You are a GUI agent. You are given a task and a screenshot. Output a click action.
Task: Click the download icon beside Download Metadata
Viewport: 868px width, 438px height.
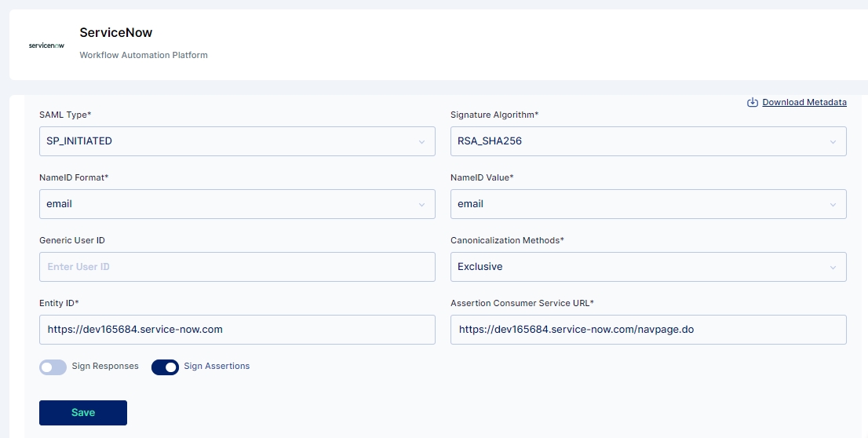click(753, 103)
